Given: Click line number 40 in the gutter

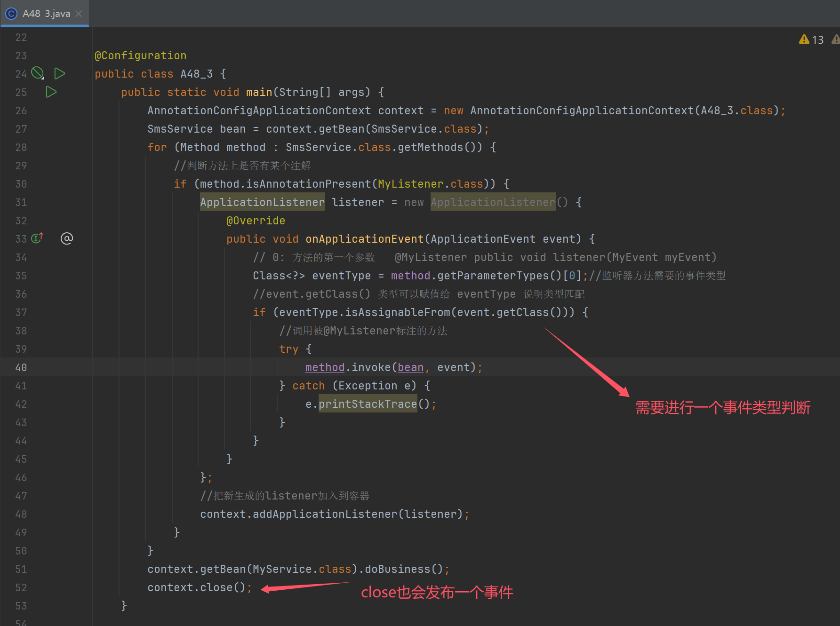Looking at the screenshot, I should click(21, 367).
